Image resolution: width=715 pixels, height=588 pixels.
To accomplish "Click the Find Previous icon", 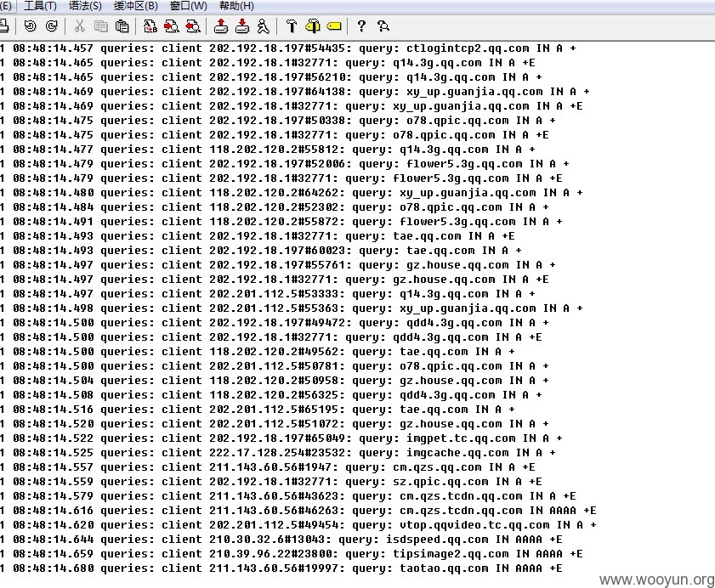I will click(193, 26).
